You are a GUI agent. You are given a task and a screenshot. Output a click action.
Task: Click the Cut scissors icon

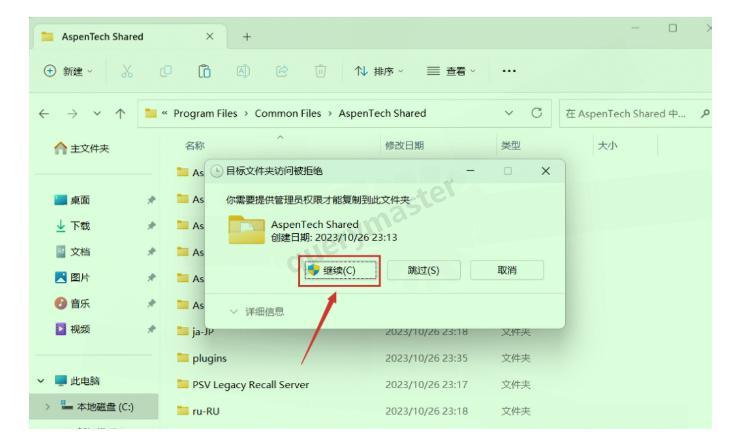[126, 71]
